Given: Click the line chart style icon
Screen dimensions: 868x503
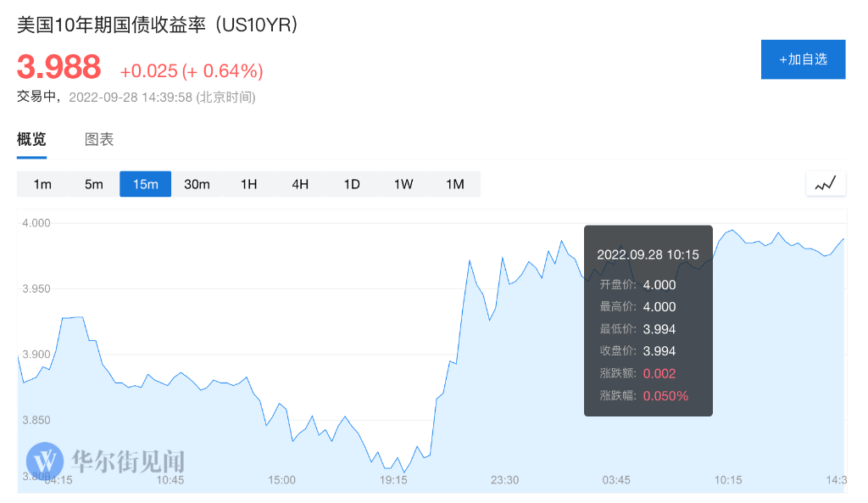Looking at the screenshot, I should [x=826, y=183].
